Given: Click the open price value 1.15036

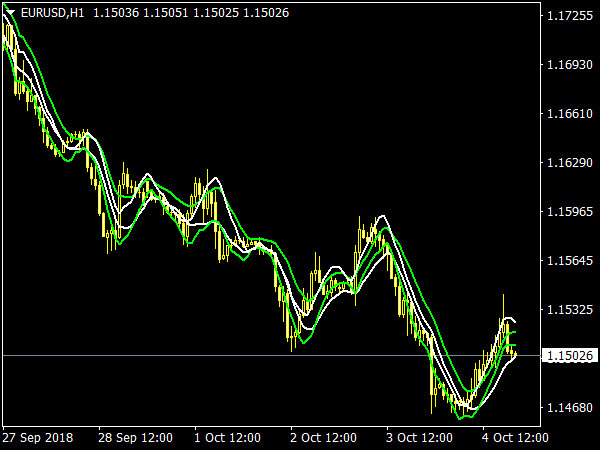Looking at the screenshot, I should coord(116,13).
